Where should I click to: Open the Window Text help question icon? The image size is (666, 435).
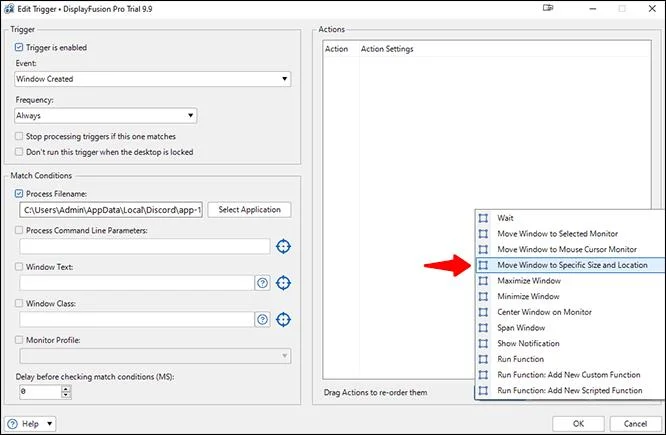[262, 283]
